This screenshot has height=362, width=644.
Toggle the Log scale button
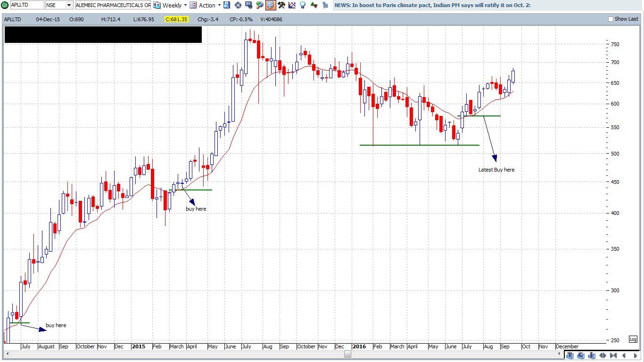(x=633, y=339)
